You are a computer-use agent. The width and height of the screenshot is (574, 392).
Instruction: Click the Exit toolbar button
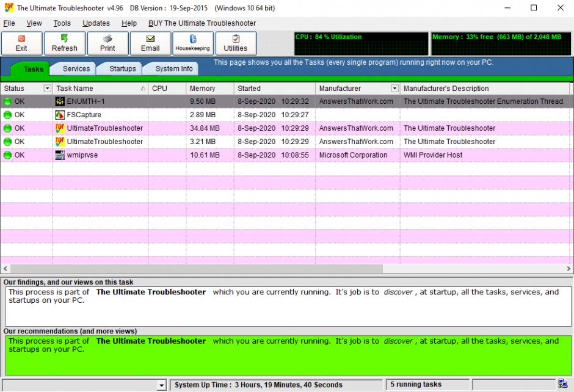pos(21,43)
